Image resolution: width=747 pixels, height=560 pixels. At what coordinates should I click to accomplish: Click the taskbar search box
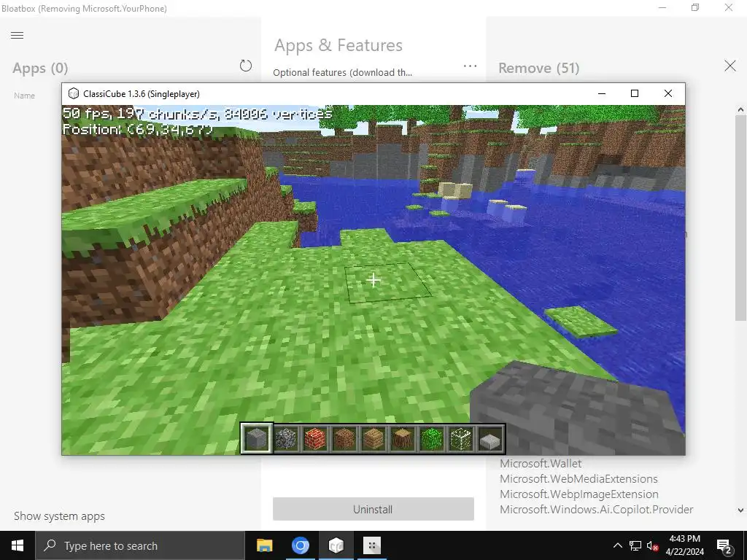[x=139, y=545]
